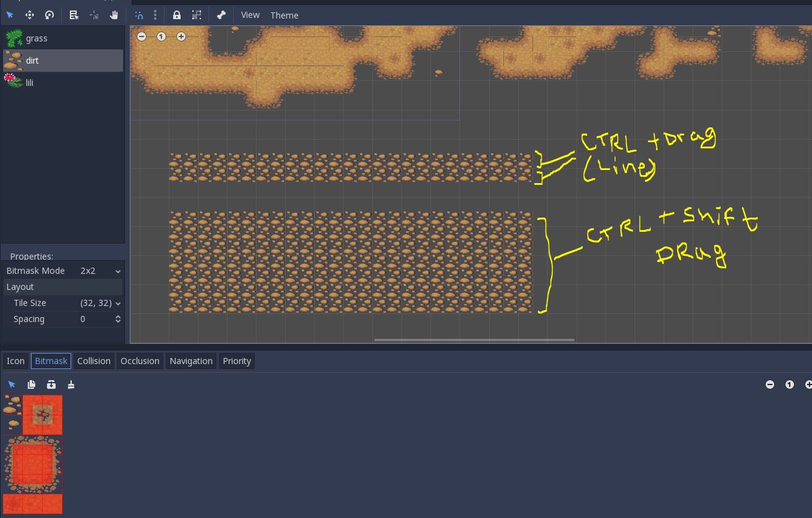
Task: Click the group selected object icon
Action: pyautogui.click(x=197, y=15)
